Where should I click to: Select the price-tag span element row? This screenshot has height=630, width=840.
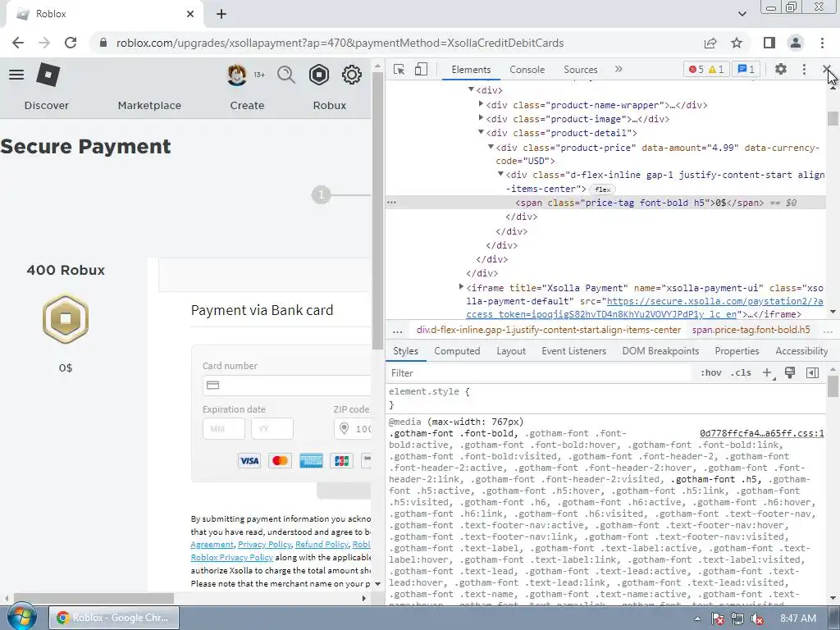[605, 203]
